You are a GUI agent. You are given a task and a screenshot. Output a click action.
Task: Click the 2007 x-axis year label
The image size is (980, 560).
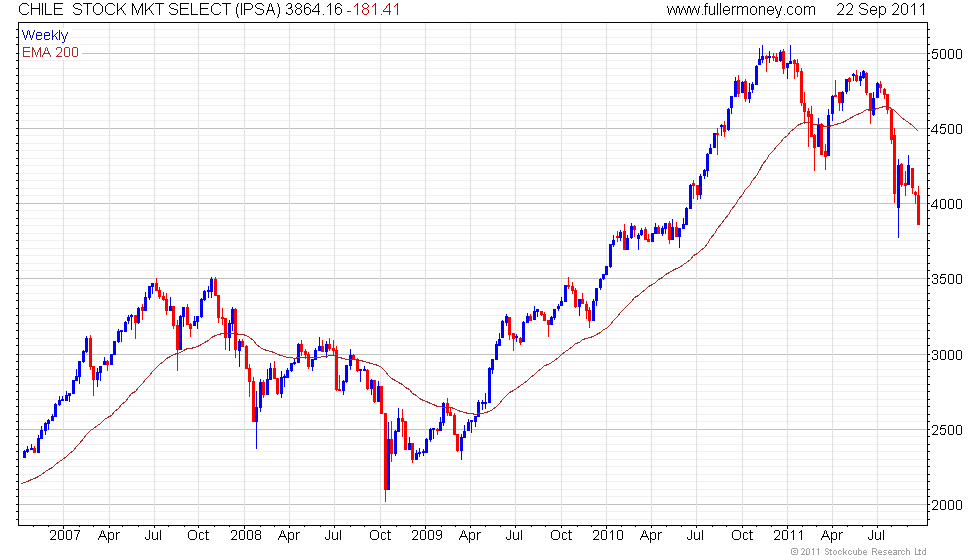(64, 536)
